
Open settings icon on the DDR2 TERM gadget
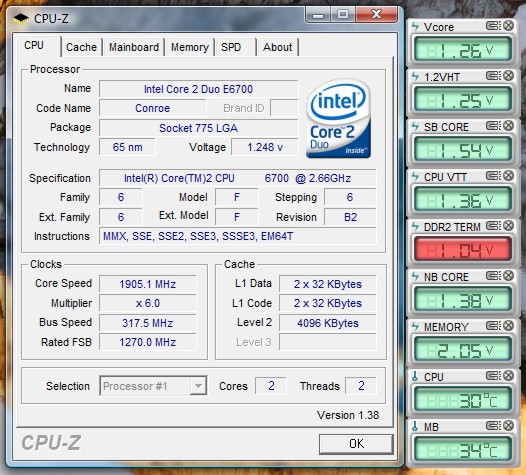point(493,225)
